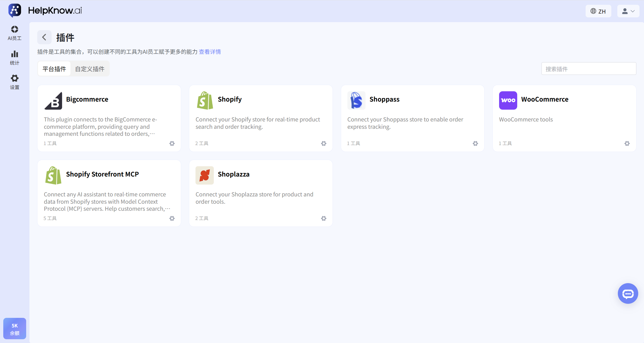The image size is (644, 343).
Task: Expand the user account dropdown
Action: point(628,11)
